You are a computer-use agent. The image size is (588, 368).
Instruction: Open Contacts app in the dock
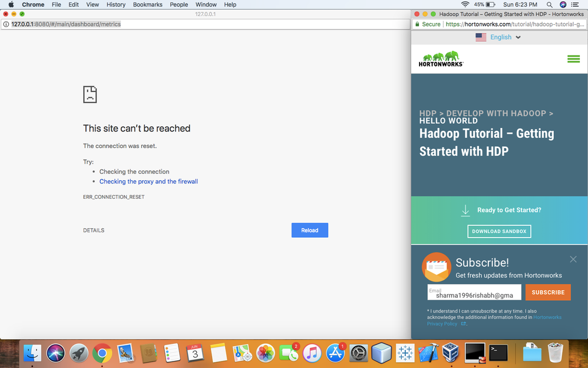148,353
